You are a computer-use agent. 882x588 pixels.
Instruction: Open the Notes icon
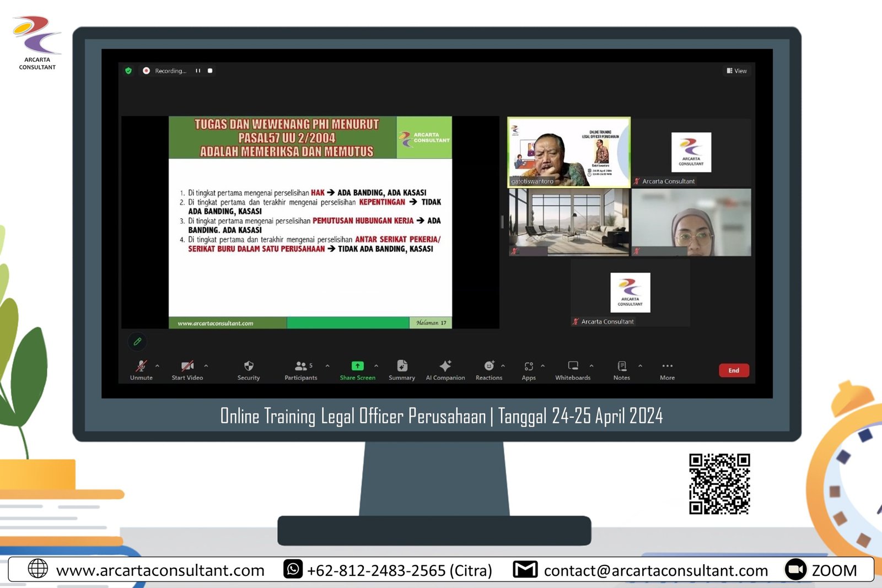(x=622, y=366)
